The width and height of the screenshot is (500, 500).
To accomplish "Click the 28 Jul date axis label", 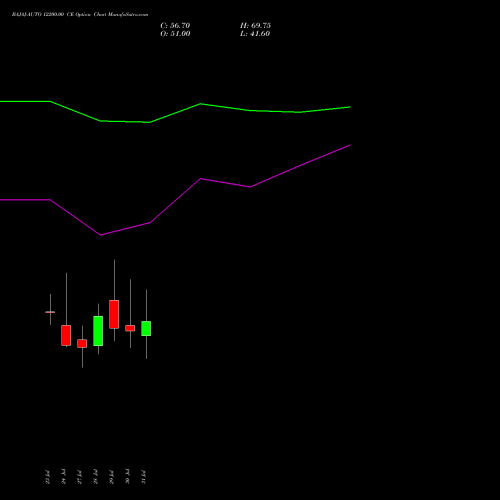I will click(x=95, y=477).
